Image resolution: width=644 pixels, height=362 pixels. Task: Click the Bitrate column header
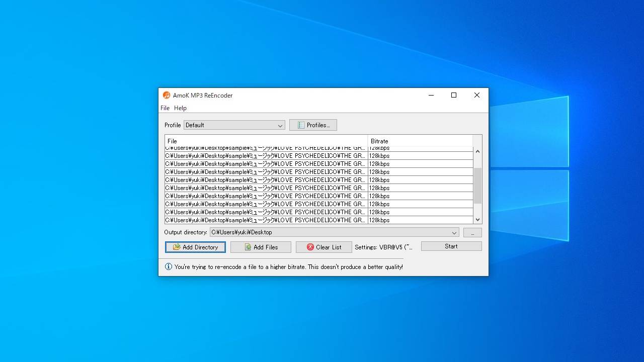point(420,141)
